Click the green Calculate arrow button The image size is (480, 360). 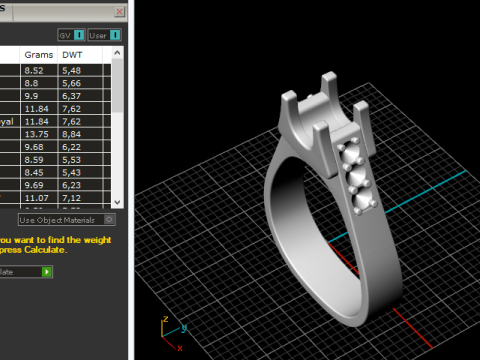click(47, 272)
